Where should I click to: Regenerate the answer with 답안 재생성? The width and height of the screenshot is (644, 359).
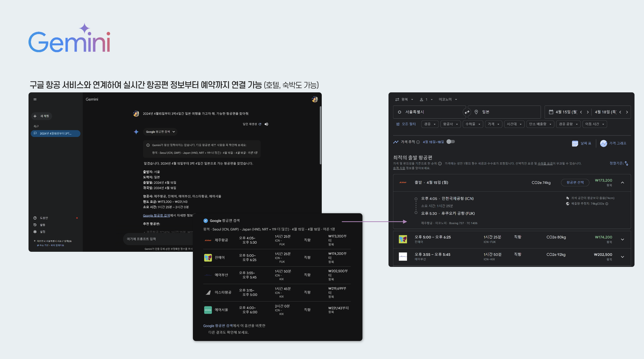[252, 124]
